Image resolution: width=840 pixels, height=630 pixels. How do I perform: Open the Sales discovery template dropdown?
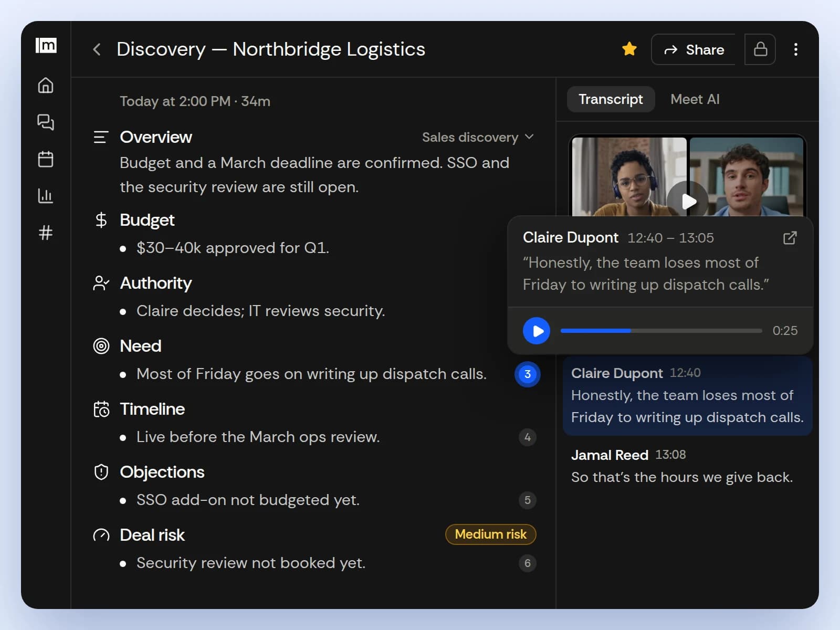click(x=478, y=137)
